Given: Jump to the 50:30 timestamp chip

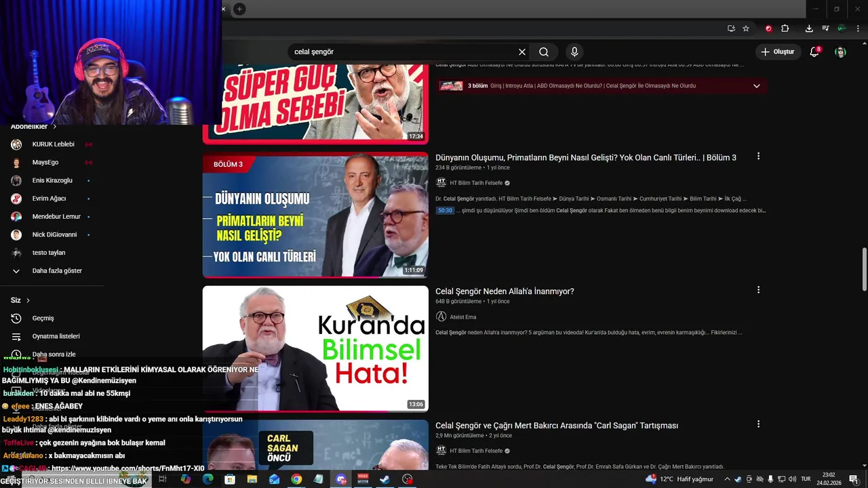Looking at the screenshot, I should click(445, 211).
